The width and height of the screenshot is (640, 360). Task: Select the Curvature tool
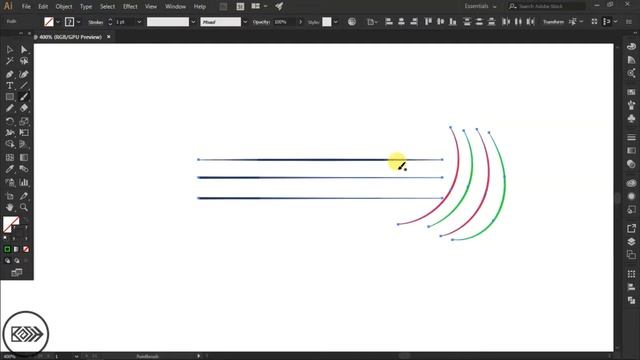point(24,74)
